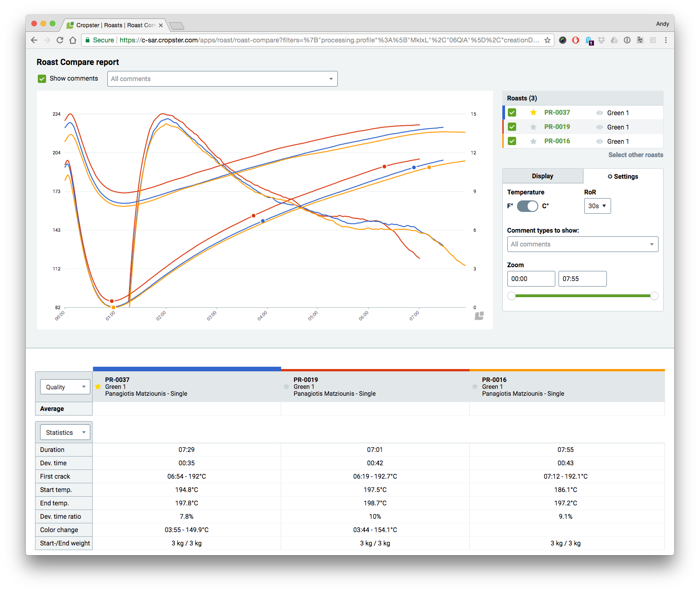Click the Settings gear icon
This screenshot has height=592, width=700.
click(x=610, y=176)
